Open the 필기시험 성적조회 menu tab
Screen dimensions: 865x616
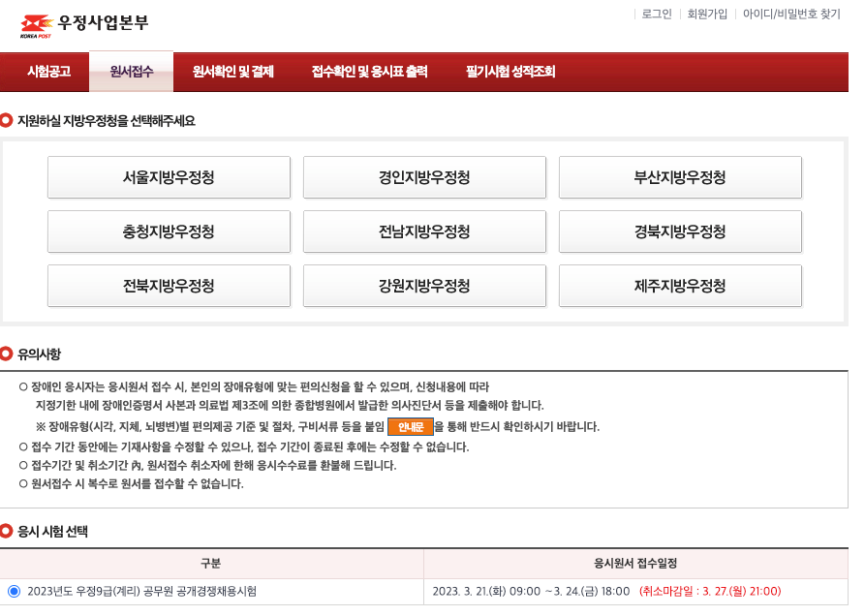coord(510,72)
